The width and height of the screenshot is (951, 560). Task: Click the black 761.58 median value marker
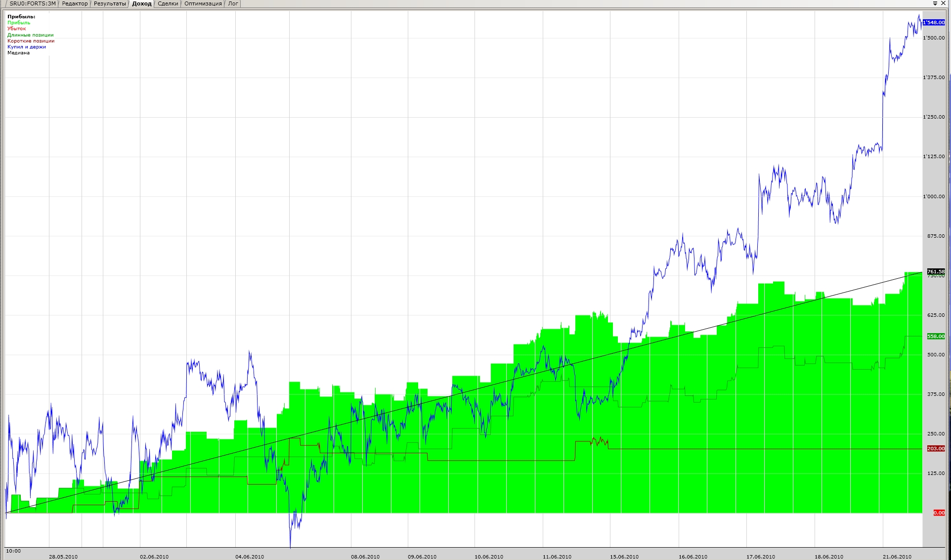click(x=935, y=271)
